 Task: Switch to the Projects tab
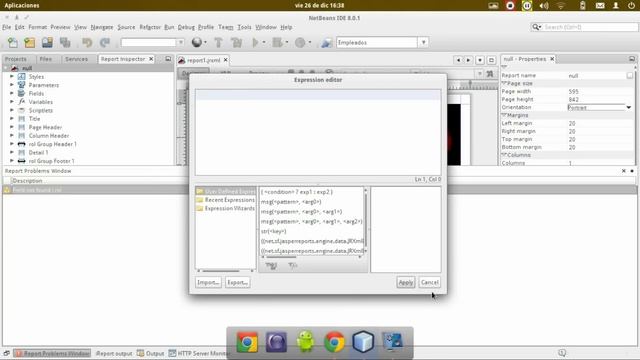16,59
